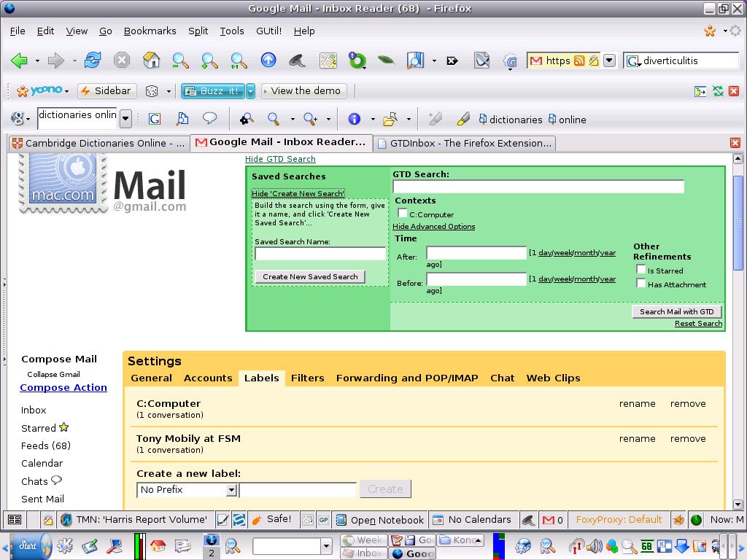Check the C:Computer context checkbox
747x560 pixels.
pos(403,214)
